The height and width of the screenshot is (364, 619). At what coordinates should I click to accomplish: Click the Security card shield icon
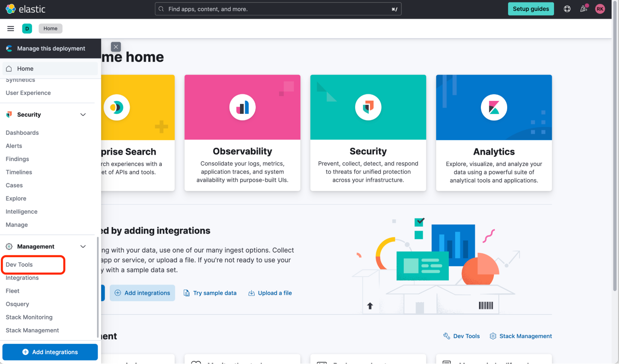368,107
